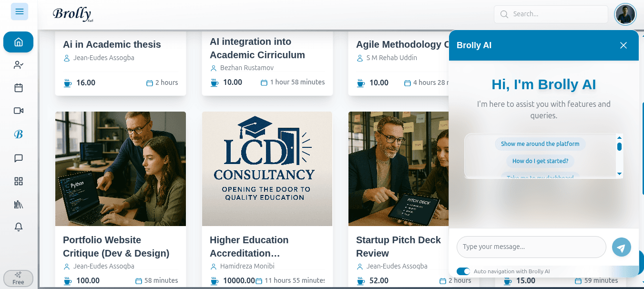Click the up arrow on the chat scrollbar
The height and width of the screenshot is (289, 644).
click(620, 137)
